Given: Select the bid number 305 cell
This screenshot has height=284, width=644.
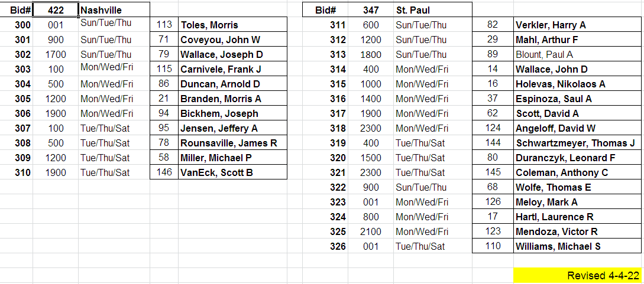Looking at the screenshot, I should (x=22, y=99).
